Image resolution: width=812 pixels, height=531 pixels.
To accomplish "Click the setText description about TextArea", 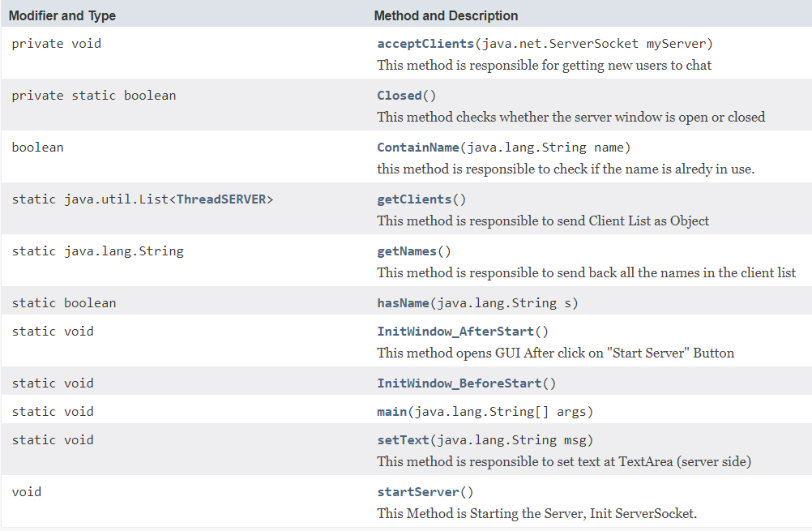I will pos(564,461).
